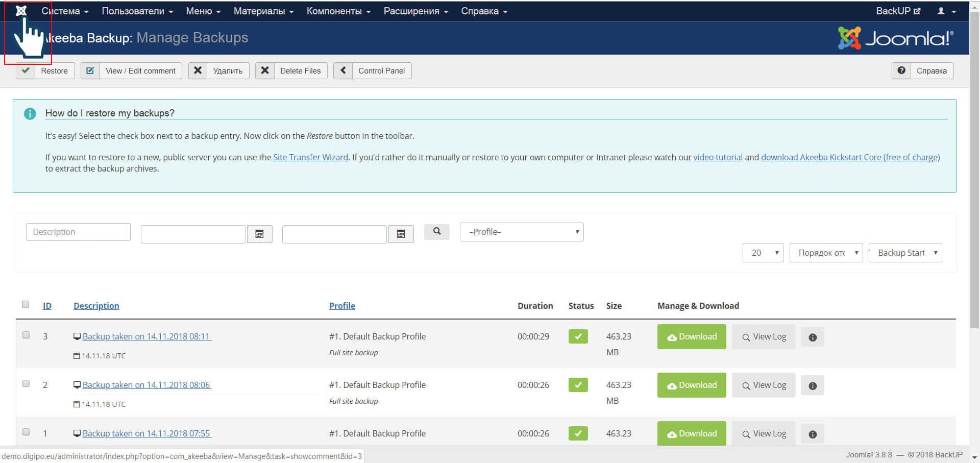Screen dimensions: 980x463
Task: Click green status checkmark for backup 3
Action: 578,336
